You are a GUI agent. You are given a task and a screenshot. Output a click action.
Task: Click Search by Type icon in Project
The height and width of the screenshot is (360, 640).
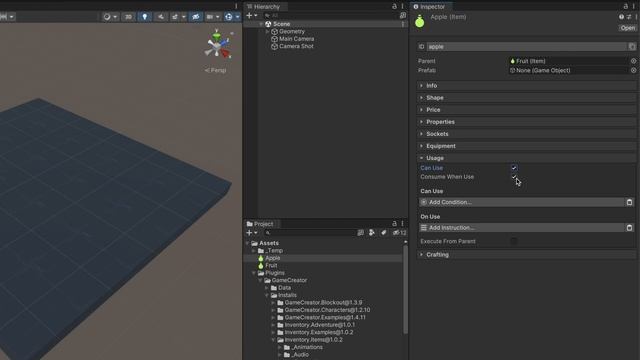[x=372, y=233]
